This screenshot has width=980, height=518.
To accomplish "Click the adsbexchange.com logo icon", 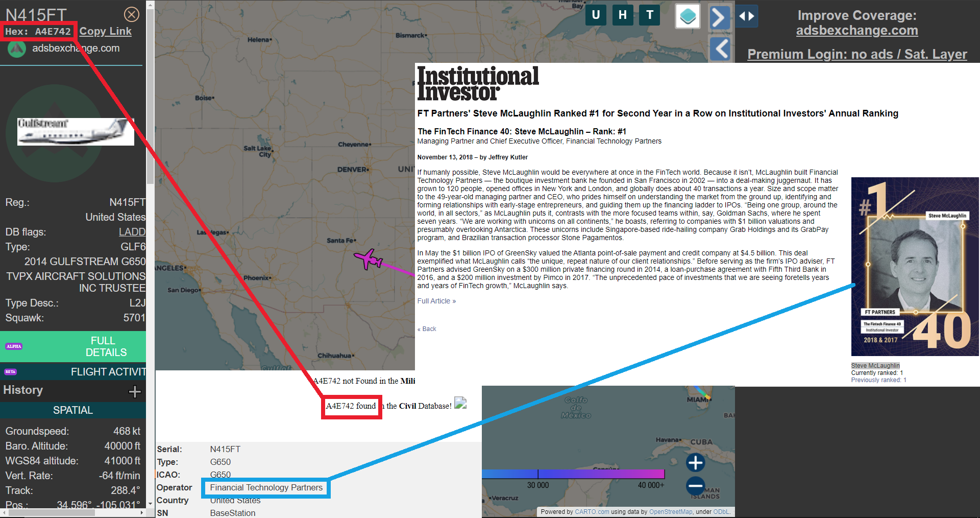I will [x=17, y=49].
